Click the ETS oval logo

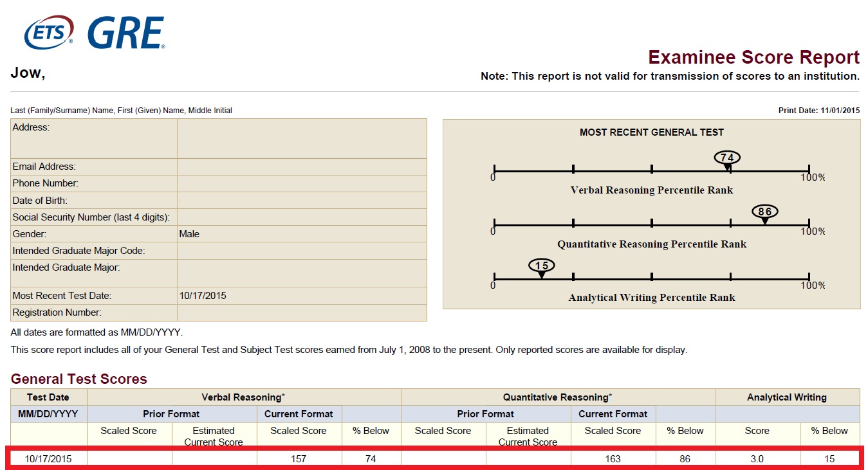click(50, 32)
